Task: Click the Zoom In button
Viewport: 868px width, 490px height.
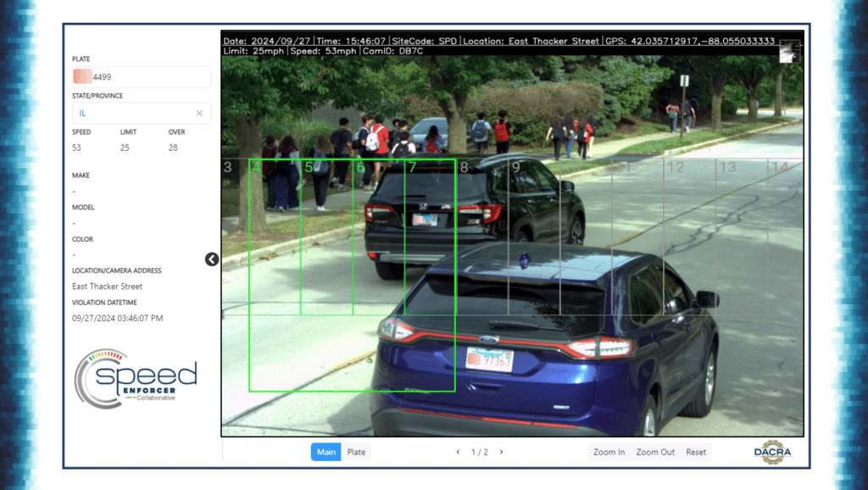Action: tap(609, 452)
